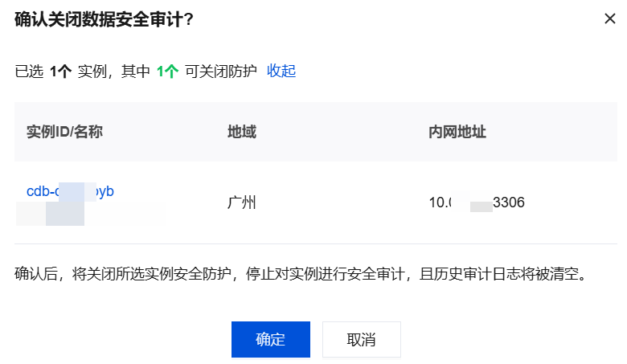Click the 已选 label text
The height and width of the screenshot is (364, 627).
click(x=29, y=72)
